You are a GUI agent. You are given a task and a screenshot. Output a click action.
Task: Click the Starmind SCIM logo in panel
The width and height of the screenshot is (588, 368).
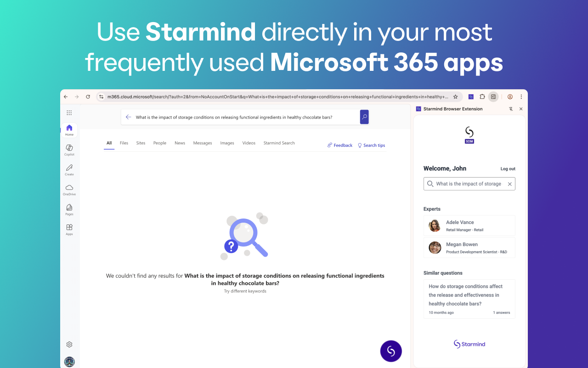point(469,135)
